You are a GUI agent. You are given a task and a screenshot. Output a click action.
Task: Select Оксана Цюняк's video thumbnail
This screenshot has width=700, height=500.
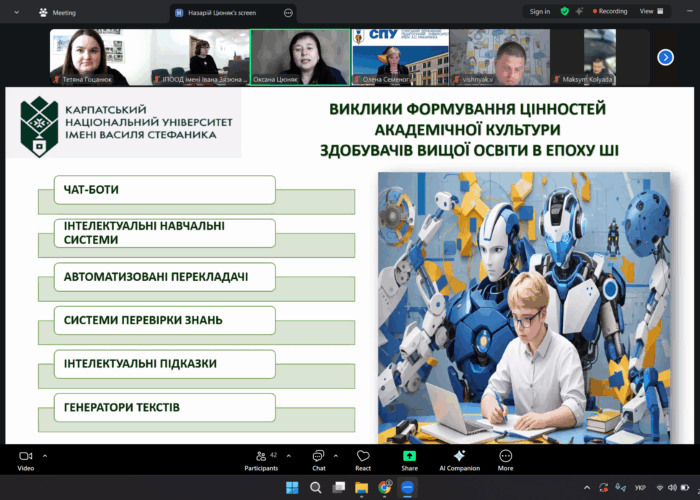299,57
